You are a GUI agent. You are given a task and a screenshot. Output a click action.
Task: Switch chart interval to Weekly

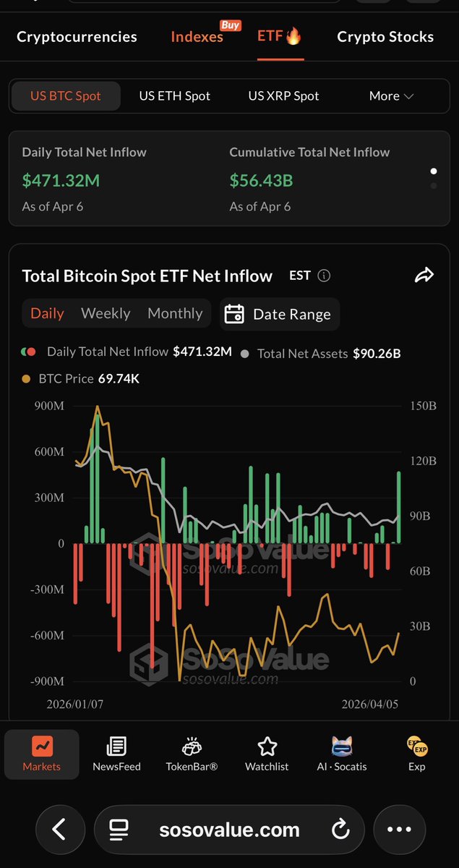click(x=106, y=313)
